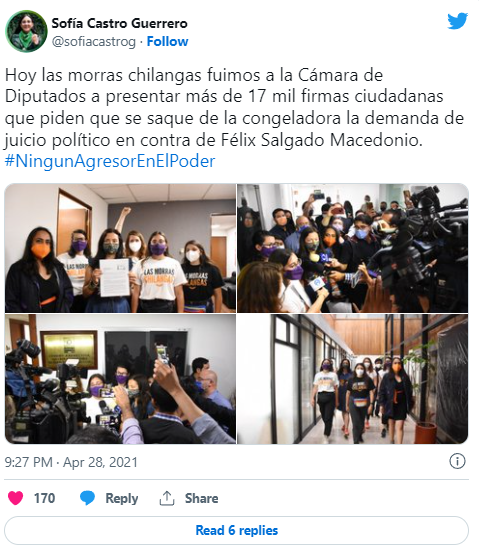Open the tweet info circle icon

pyautogui.click(x=457, y=462)
